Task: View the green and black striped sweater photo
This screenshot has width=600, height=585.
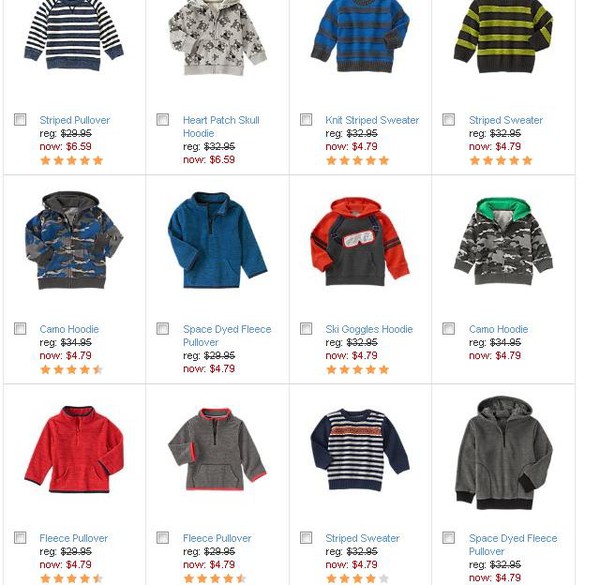Action: [x=503, y=36]
